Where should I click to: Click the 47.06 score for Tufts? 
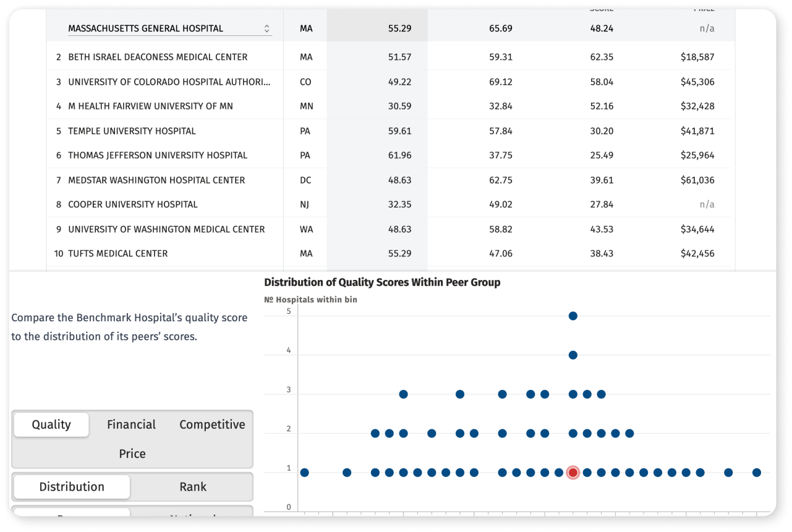point(501,253)
